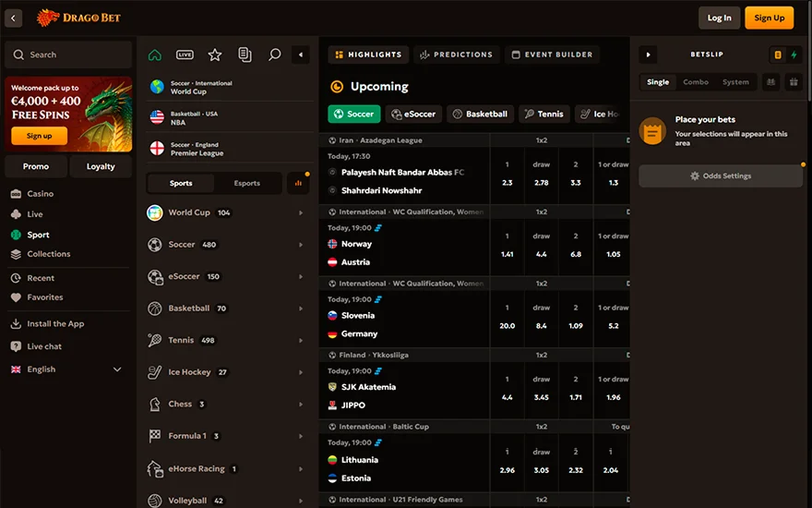Click the statistics bar-chart icon beside Esports

coord(298,184)
